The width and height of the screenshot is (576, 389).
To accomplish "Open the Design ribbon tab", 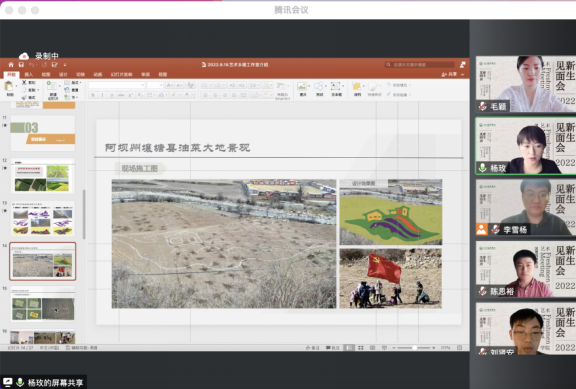I will coord(63,75).
